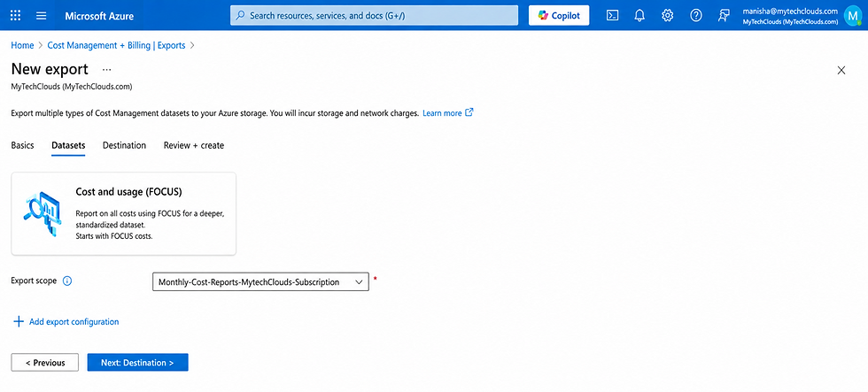
Task: Focus the Search resources, services, and docs box
Action: coord(374,15)
